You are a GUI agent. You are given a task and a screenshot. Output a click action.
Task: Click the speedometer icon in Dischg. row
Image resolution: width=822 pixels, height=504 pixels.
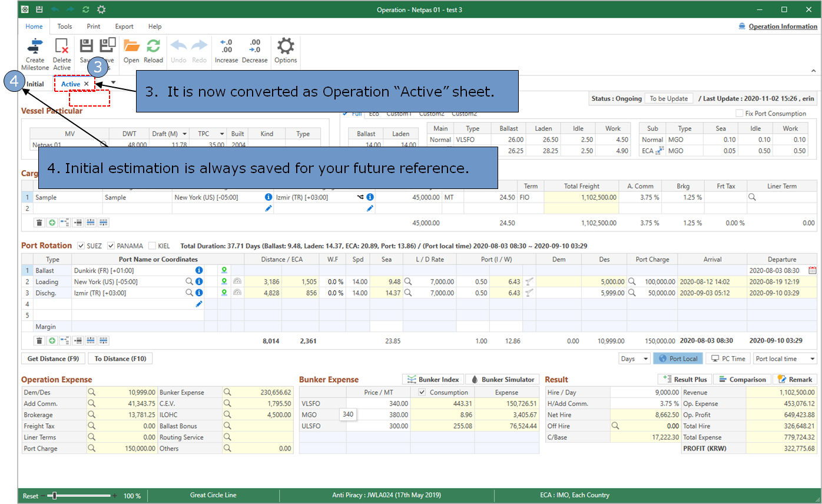tap(237, 293)
